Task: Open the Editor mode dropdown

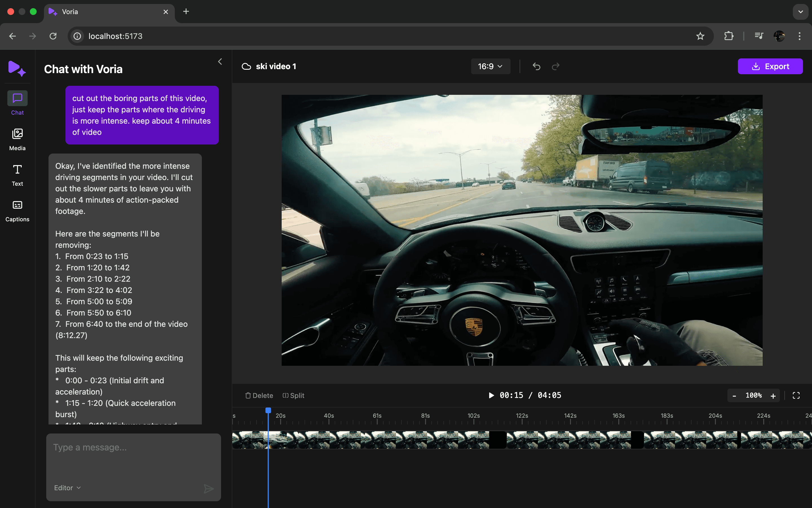Action: [67, 488]
